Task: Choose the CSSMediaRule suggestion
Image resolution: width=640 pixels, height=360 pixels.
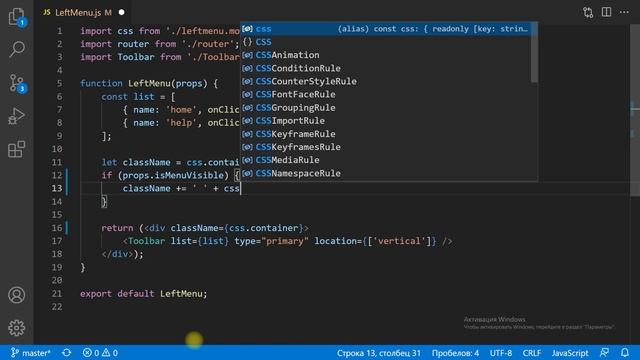Action: click(386, 160)
